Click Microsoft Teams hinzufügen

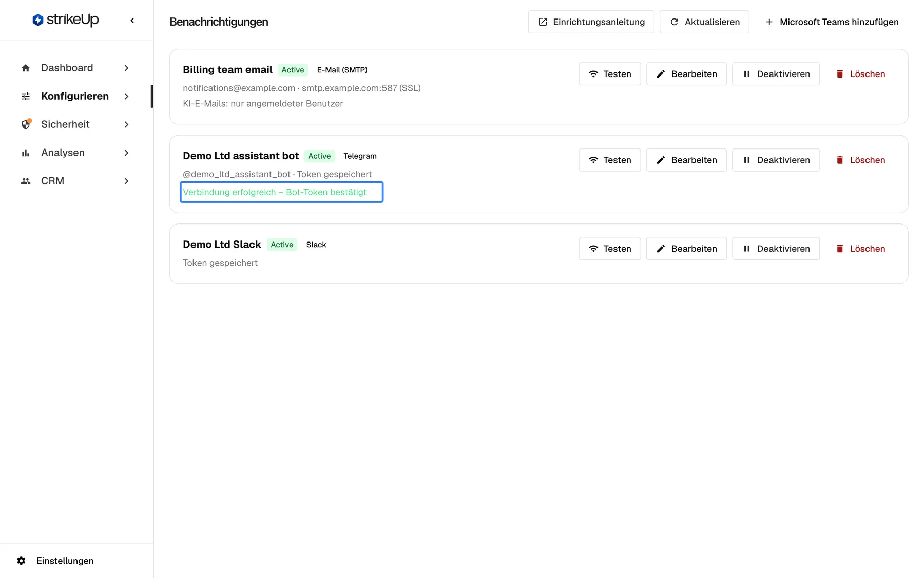[832, 22]
